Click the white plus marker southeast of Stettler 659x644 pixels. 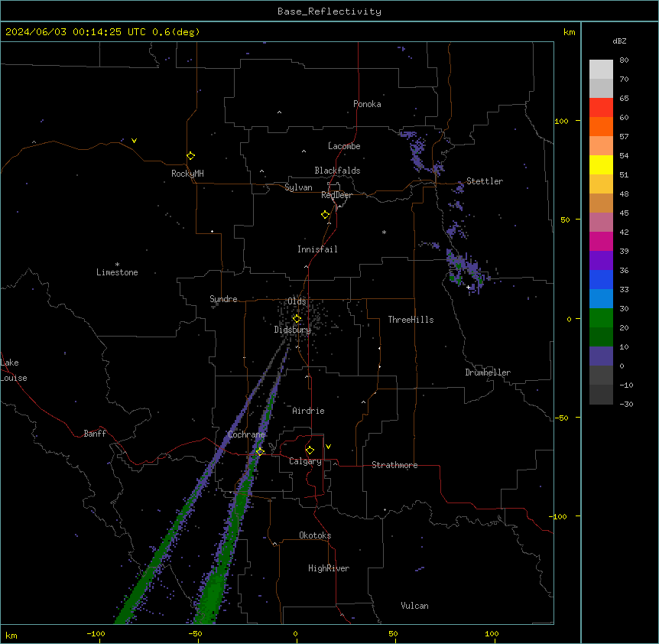pos(469,287)
